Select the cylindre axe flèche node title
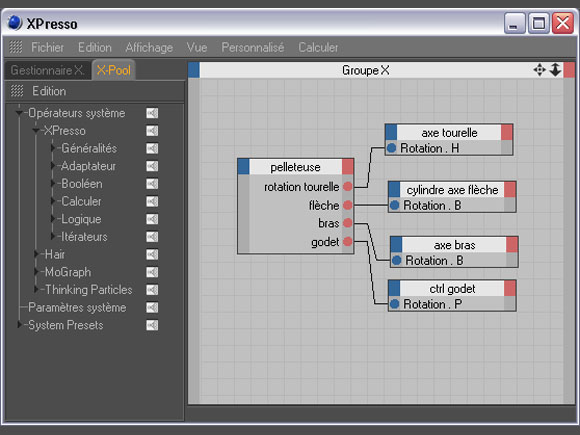580x435 pixels. point(452,190)
